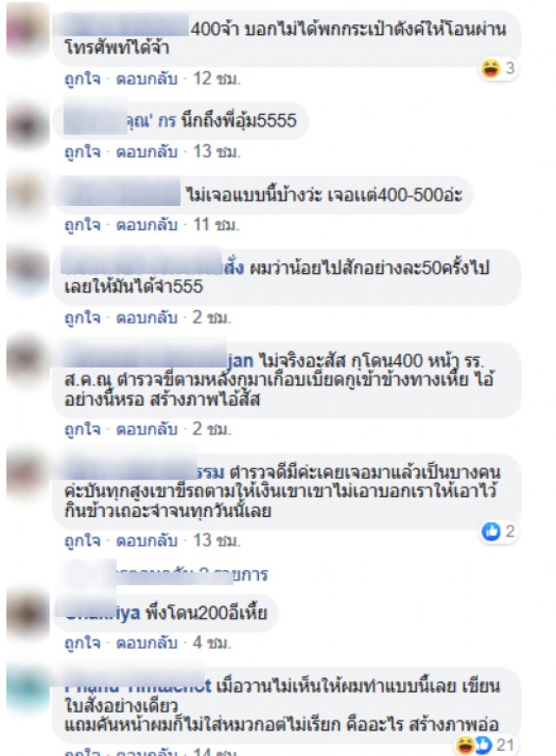The image size is (556, 756).
Task: Reply to the comment posted 11 ชม. ago
Action: click(x=147, y=225)
